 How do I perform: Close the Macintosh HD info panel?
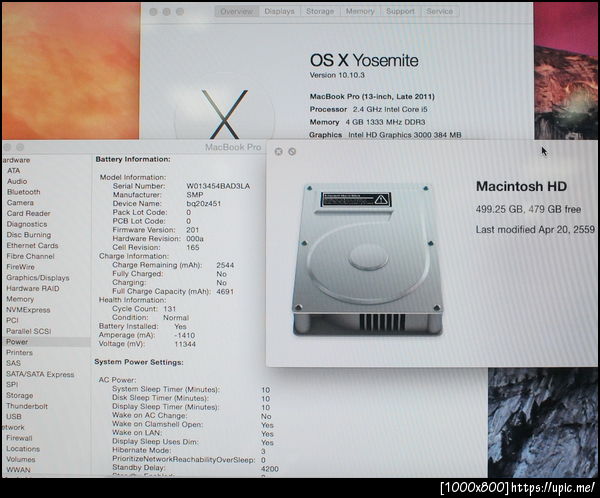[279, 152]
